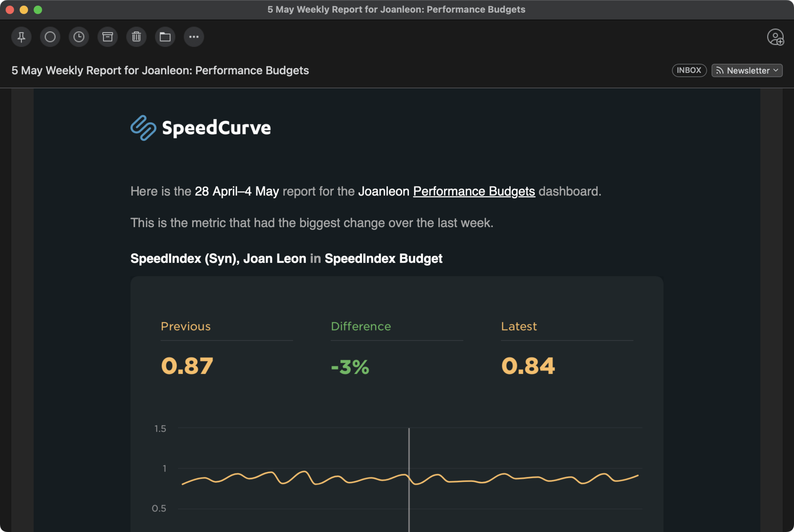Open more actions ellipsis menu
The image size is (794, 532).
coord(194,37)
